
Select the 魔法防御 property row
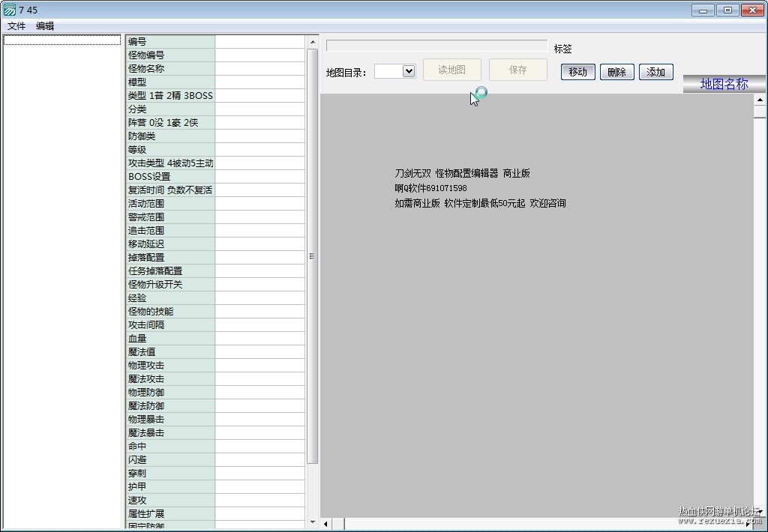pos(215,405)
